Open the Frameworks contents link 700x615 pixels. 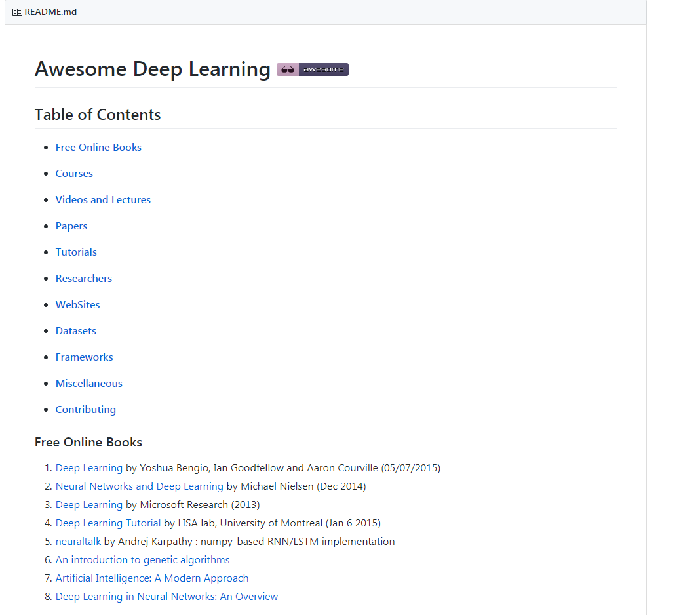[85, 357]
